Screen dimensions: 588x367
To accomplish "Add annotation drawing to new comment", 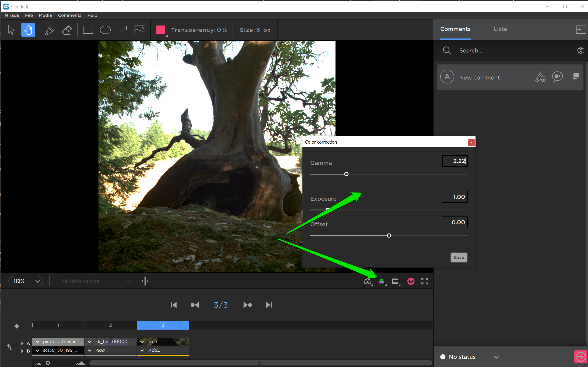I will click(540, 77).
